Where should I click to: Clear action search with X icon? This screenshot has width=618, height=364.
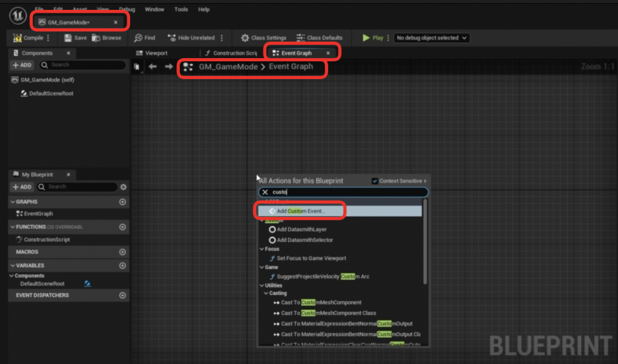click(265, 192)
